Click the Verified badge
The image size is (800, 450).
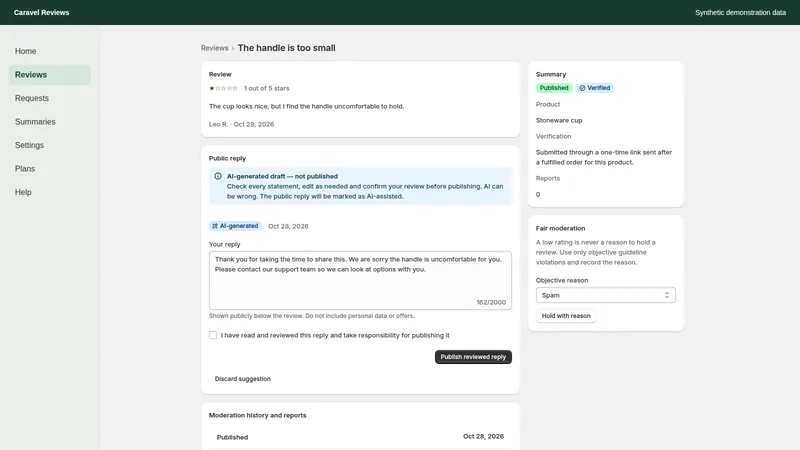pos(595,88)
